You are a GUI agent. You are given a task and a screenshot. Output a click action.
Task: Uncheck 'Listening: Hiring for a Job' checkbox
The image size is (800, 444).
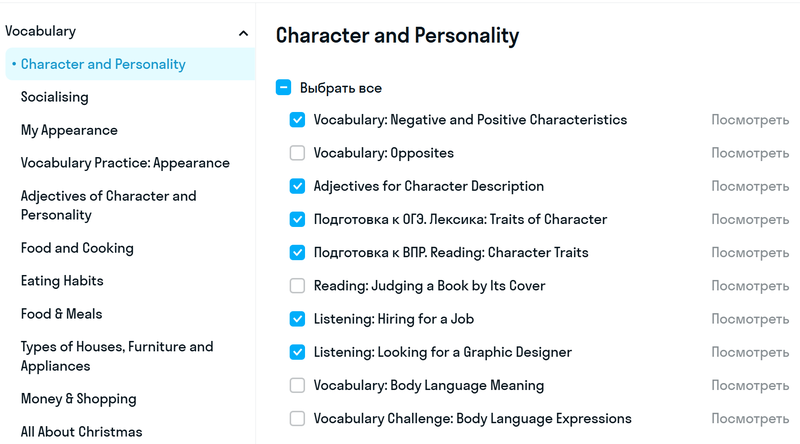[297, 319]
